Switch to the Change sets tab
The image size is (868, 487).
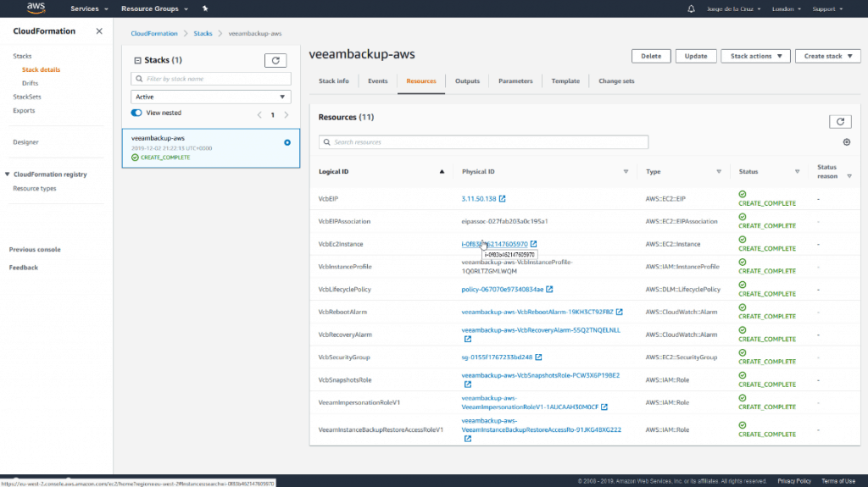coord(616,81)
